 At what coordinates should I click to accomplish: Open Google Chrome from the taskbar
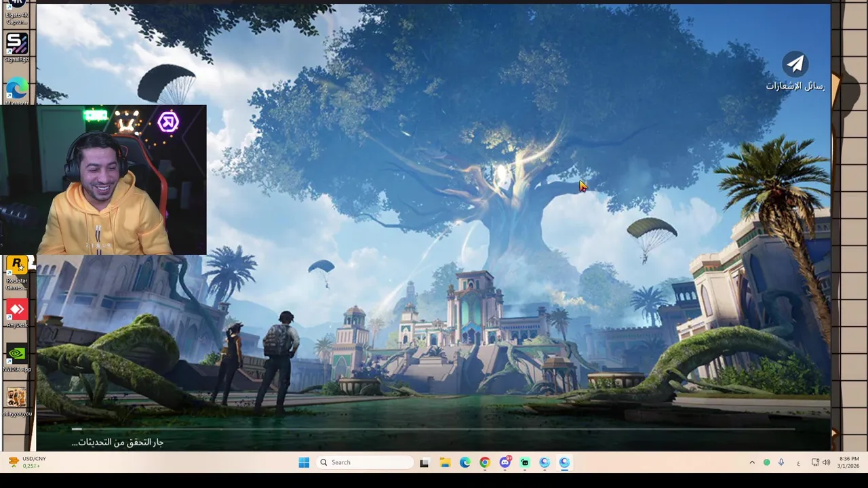coord(485,462)
